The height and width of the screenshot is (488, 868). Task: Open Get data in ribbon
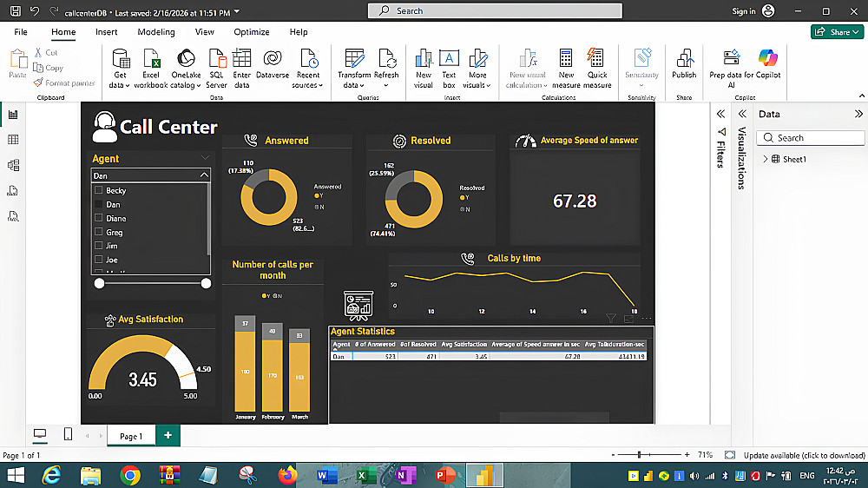point(120,69)
